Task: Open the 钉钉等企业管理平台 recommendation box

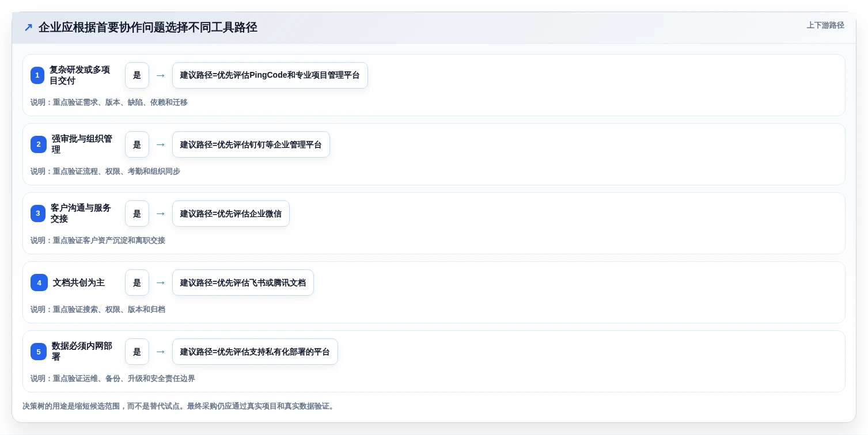Action: point(251,144)
